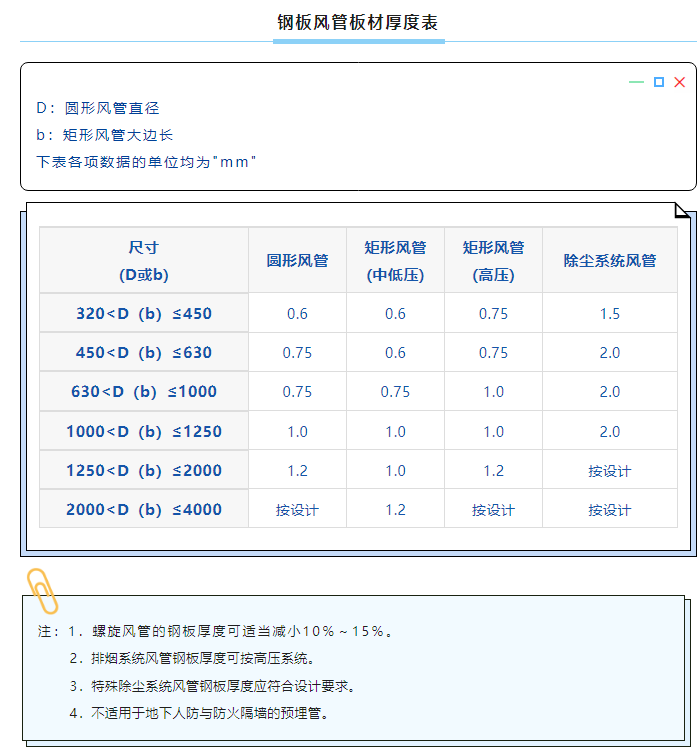Select the 矩形风管 (中低压) column header
Viewport: 700px width, 753px height.
[x=395, y=260]
